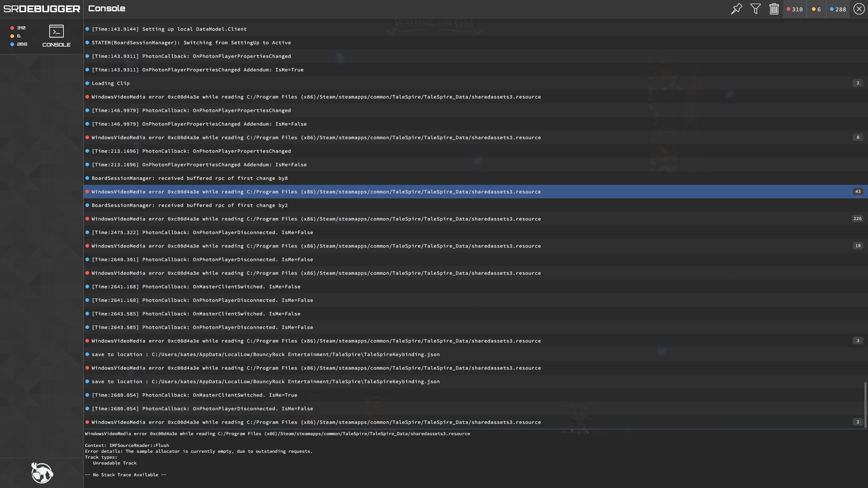Click the console log vertical scrollbar
The width and height of the screenshot is (868, 488).
[x=865, y=405]
